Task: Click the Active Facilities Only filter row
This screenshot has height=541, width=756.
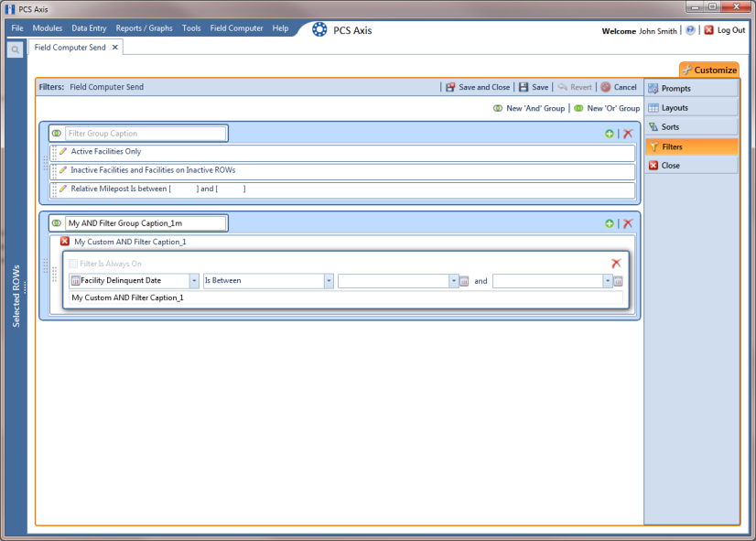Action: coord(342,152)
